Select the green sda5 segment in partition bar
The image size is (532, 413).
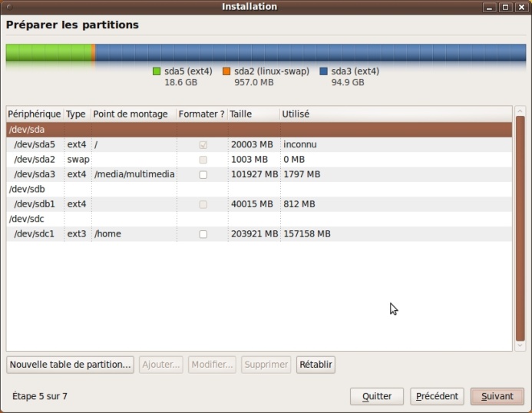[x=48, y=52]
